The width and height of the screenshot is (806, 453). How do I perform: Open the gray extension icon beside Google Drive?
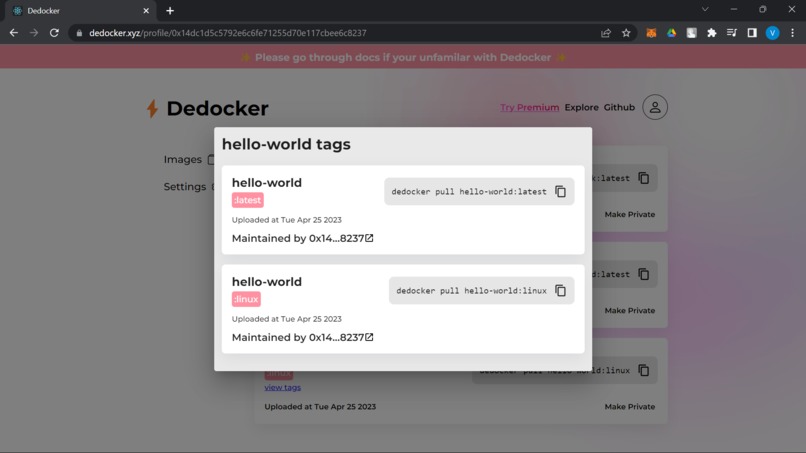pos(691,33)
